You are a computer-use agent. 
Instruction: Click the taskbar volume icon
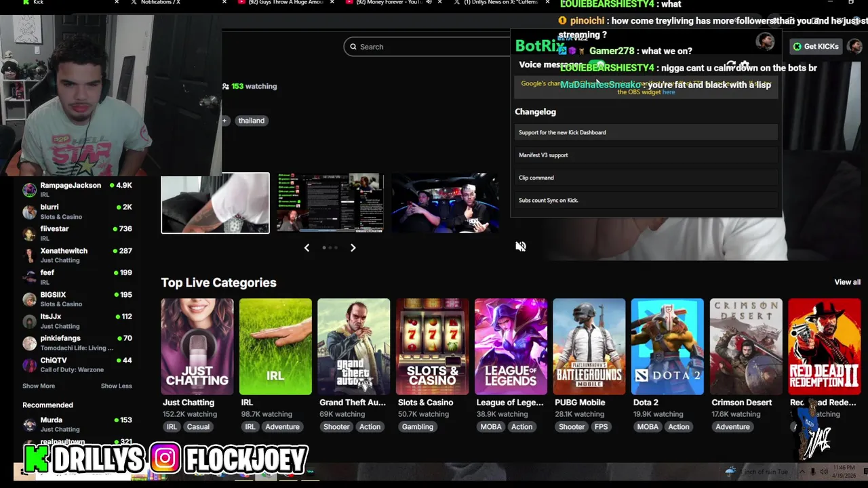click(824, 472)
